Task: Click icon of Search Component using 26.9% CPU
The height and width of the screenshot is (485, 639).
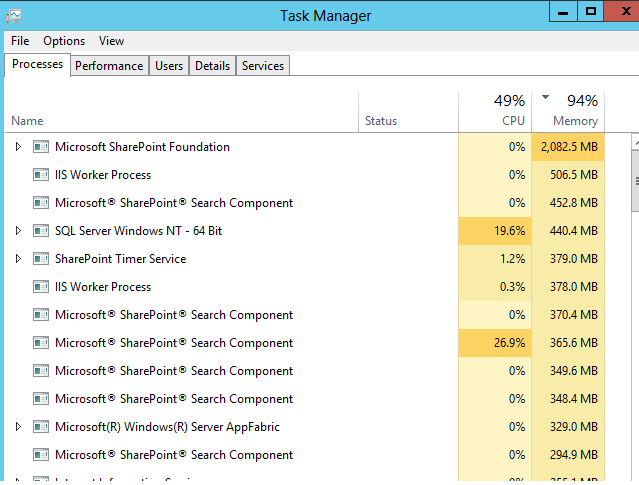Action: pyautogui.click(x=41, y=343)
